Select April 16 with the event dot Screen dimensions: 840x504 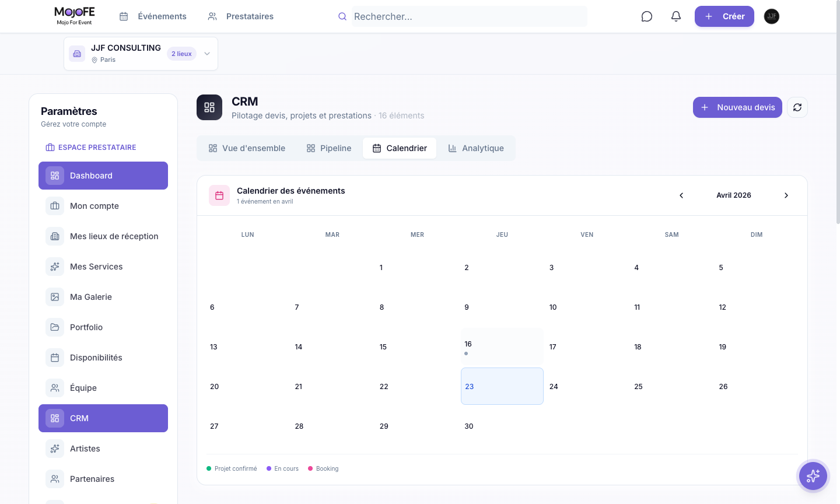[x=502, y=346]
